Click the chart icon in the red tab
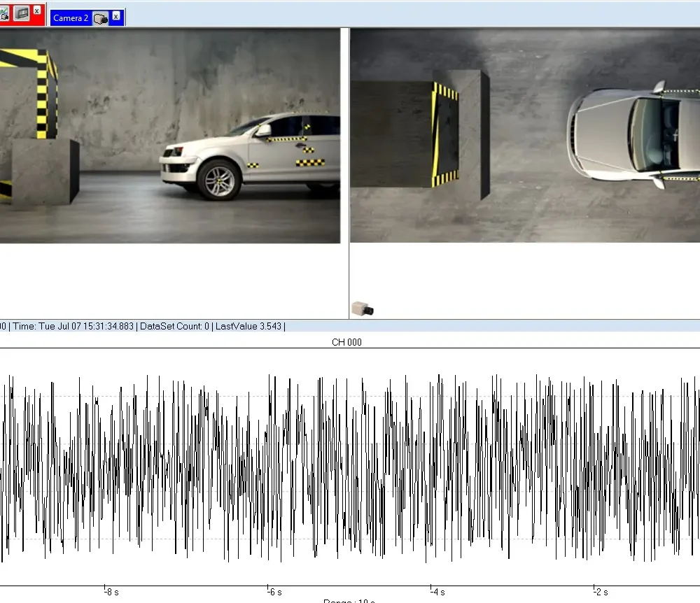Viewport: 700px width, 603px height. point(3,13)
